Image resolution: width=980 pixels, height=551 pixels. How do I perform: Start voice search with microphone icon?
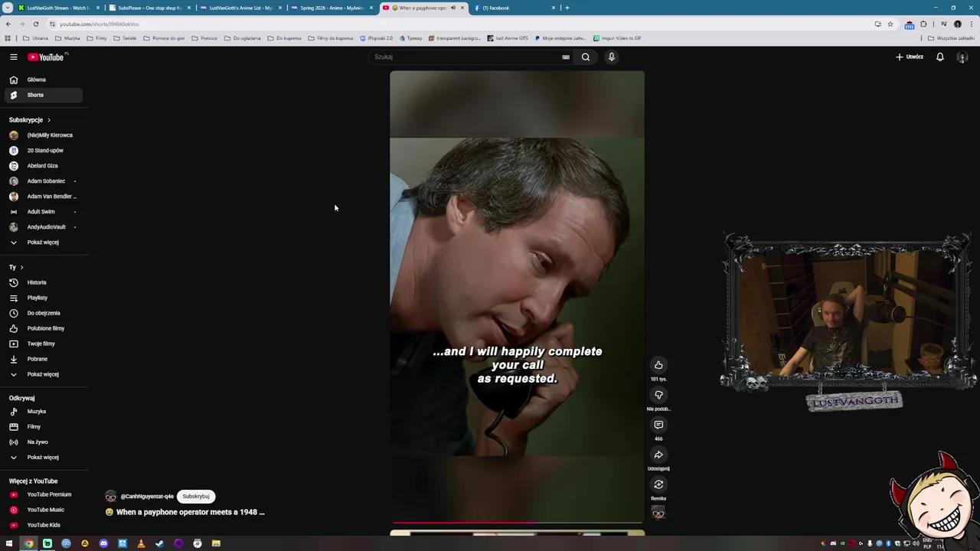[612, 57]
